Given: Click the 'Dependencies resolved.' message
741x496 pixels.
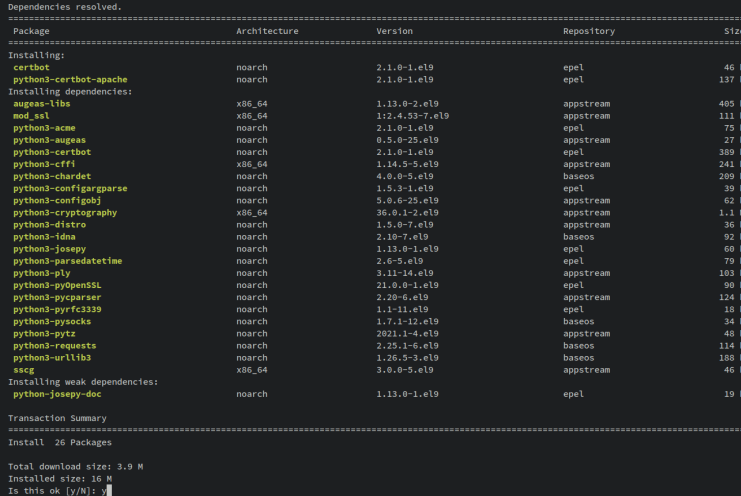Looking at the screenshot, I should (x=65, y=7).
